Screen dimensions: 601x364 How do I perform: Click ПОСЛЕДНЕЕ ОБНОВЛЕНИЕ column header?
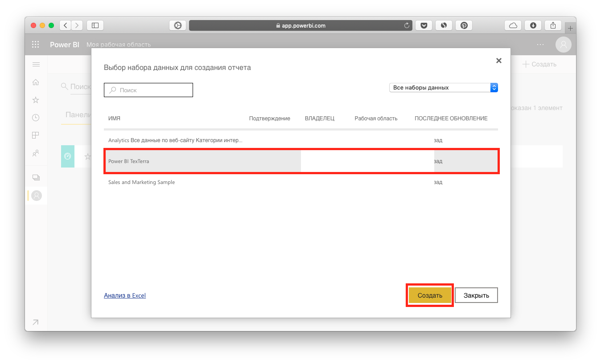451,119
